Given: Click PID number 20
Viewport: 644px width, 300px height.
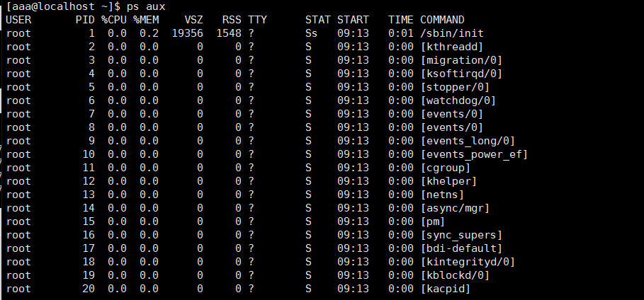Looking at the screenshot, I should 89,289.
